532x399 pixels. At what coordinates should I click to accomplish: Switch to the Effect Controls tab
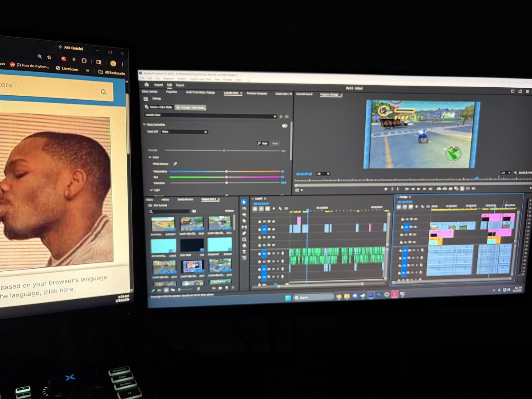point(150,92)
